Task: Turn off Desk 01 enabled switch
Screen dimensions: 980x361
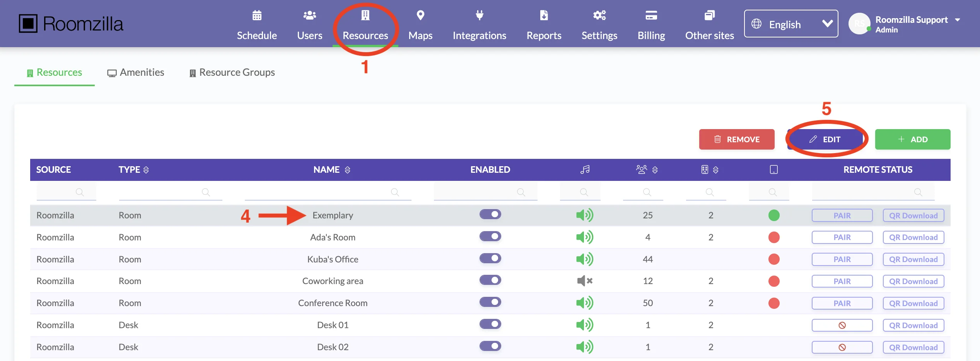Action: coord(490,324)
